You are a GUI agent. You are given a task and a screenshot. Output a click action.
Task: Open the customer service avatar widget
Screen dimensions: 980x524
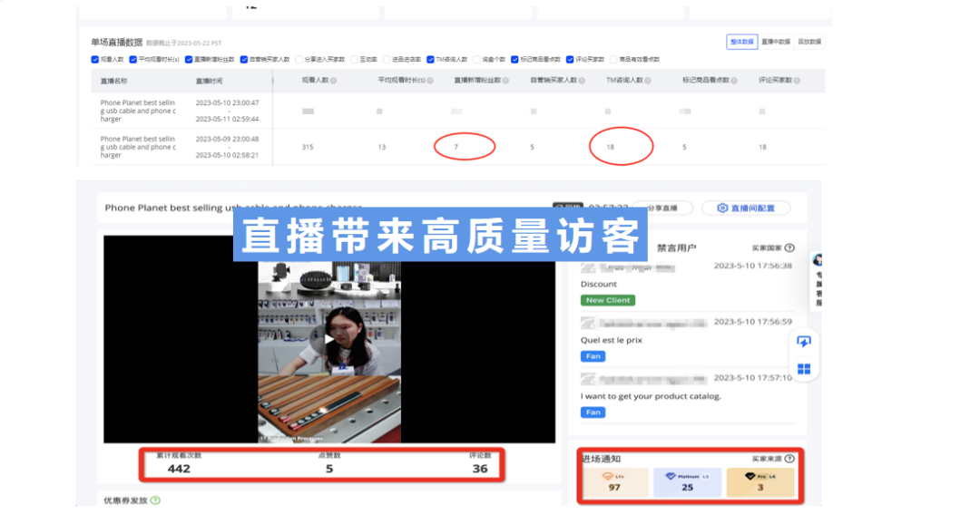click(818, 260)
